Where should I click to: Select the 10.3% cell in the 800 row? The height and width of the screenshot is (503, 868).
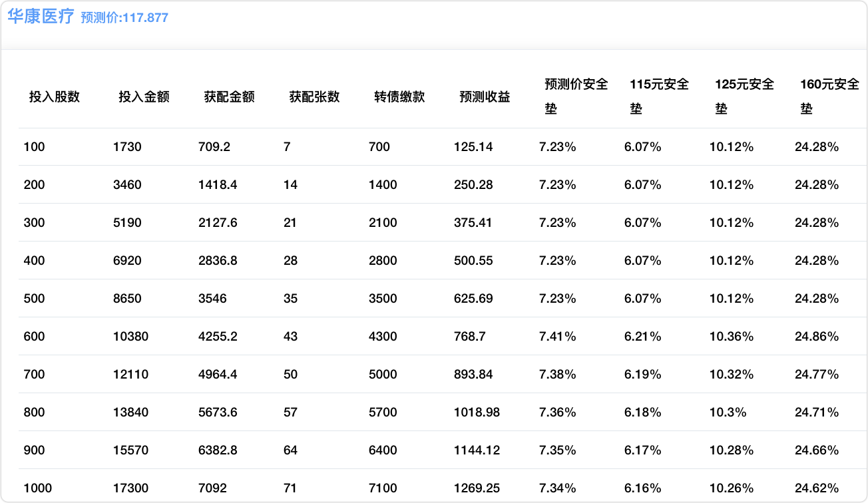pyautogui.click(x=728, y=413)
